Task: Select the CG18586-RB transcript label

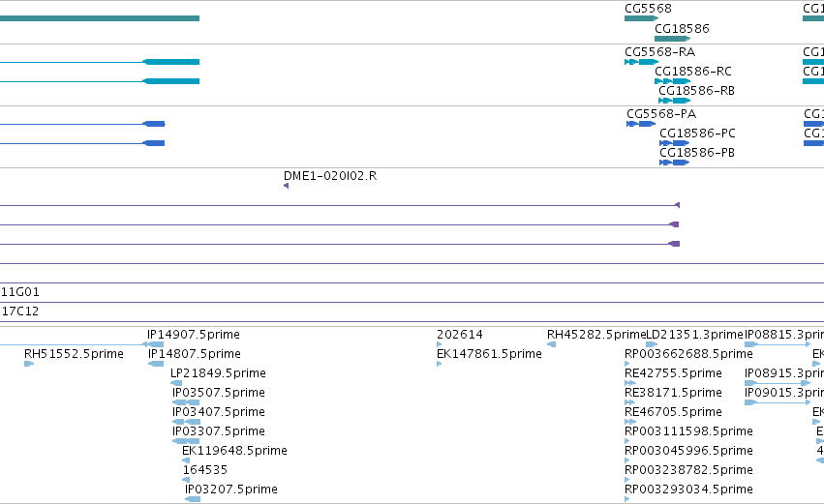Action: click(x=696, y=91)
